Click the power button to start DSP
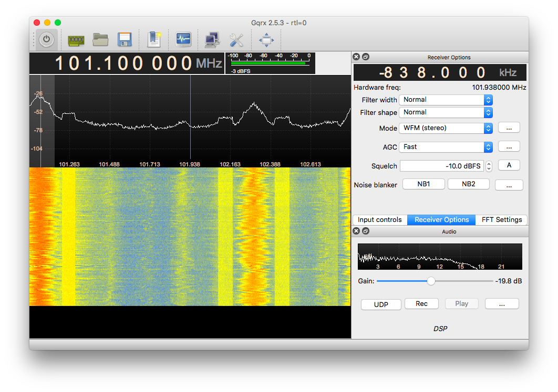This screenshot has height=392, width=558. coord(47,39)
